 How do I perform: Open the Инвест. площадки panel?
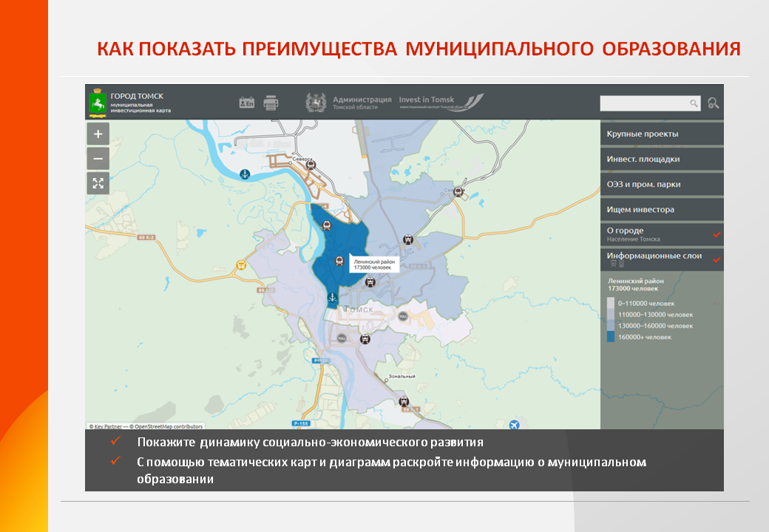coord(662,159)
